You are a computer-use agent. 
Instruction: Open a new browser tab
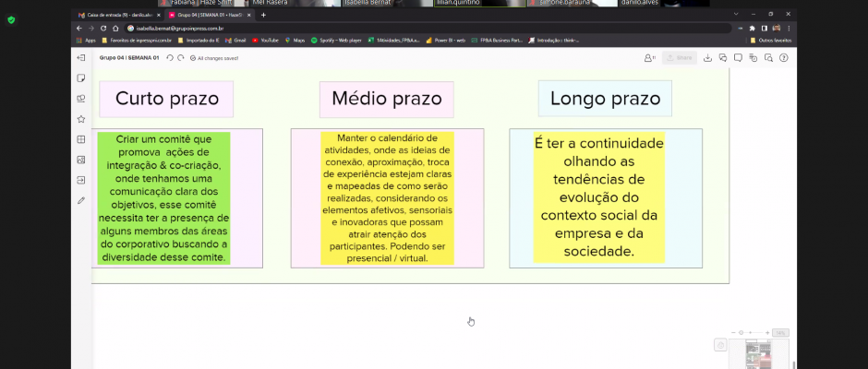(x=263, y=15)
